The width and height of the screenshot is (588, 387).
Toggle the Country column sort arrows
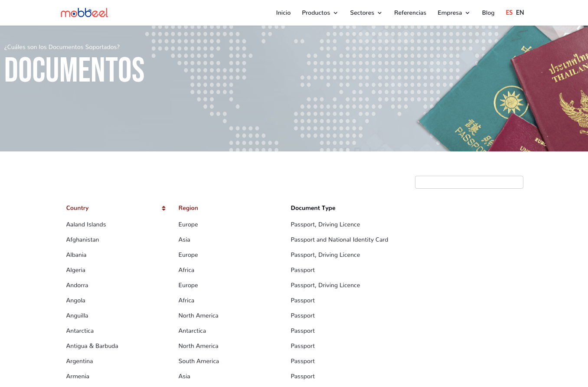coord(163,208)
